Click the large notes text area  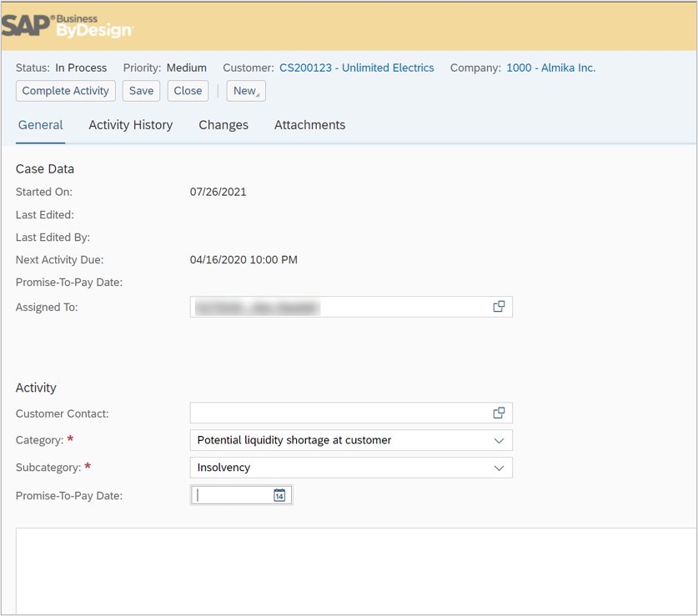(356, 571)
